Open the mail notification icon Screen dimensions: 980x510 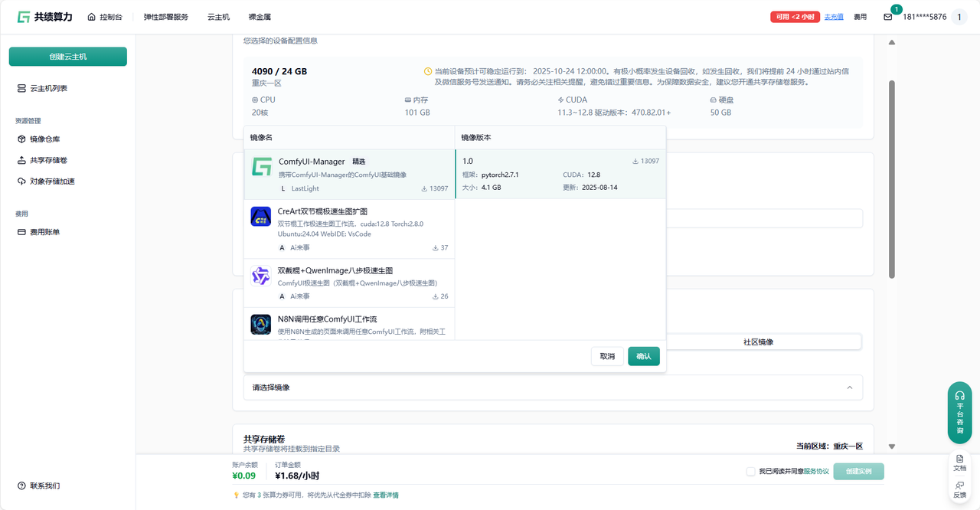888,17
